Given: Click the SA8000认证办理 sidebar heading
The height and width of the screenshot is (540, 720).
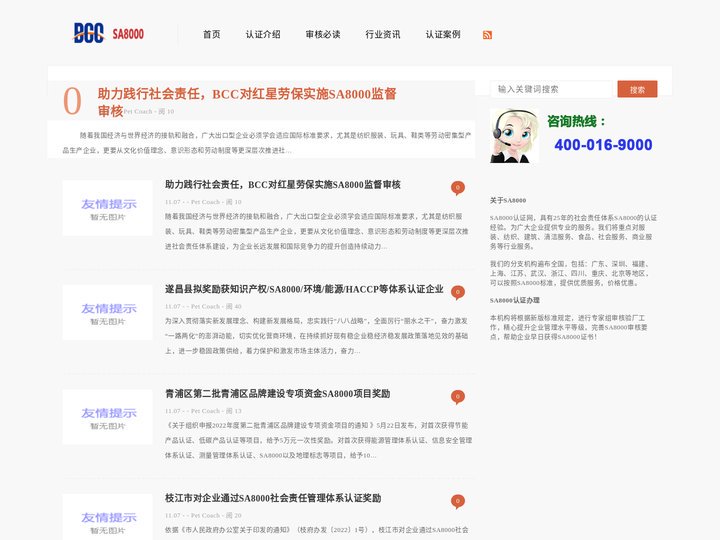Looking at the screenshot, I should tap(515, 300).
